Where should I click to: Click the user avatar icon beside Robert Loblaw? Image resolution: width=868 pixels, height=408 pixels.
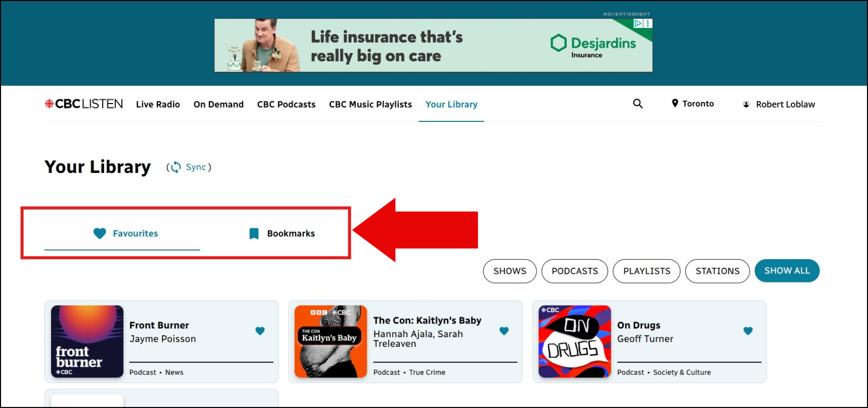coord(746,104)
